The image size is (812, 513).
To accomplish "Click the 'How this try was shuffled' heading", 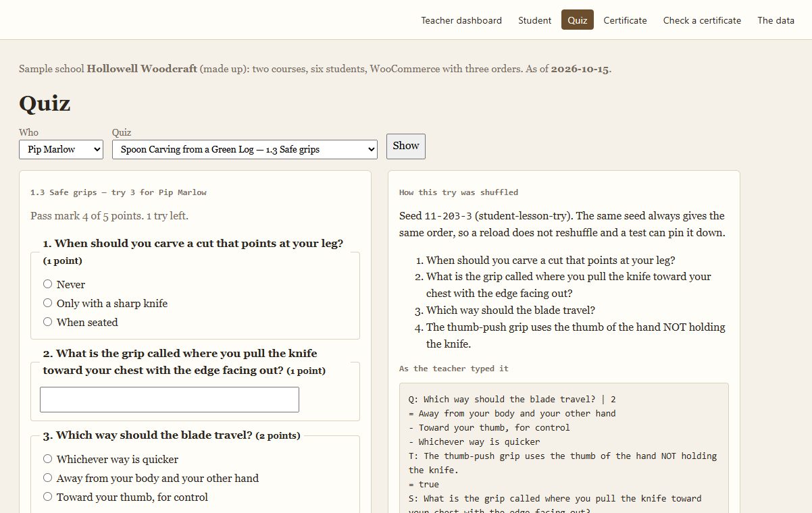I will coord(459,192).
